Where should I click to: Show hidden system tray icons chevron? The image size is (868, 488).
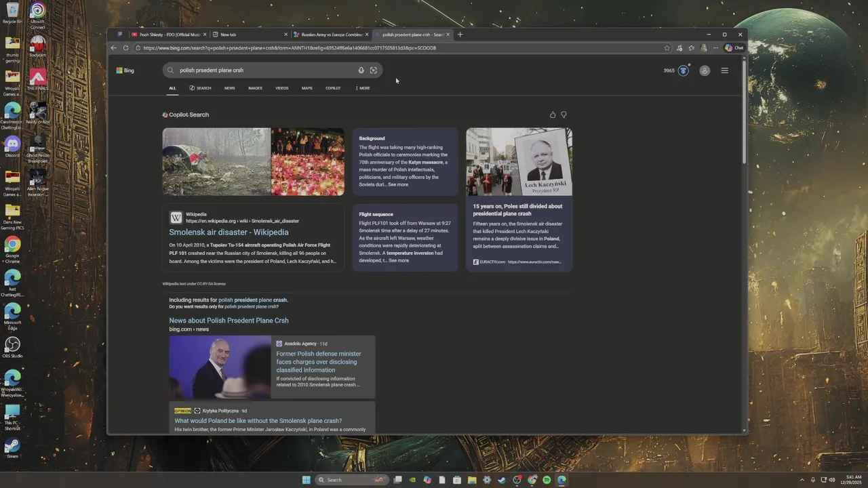pos(802,480)
